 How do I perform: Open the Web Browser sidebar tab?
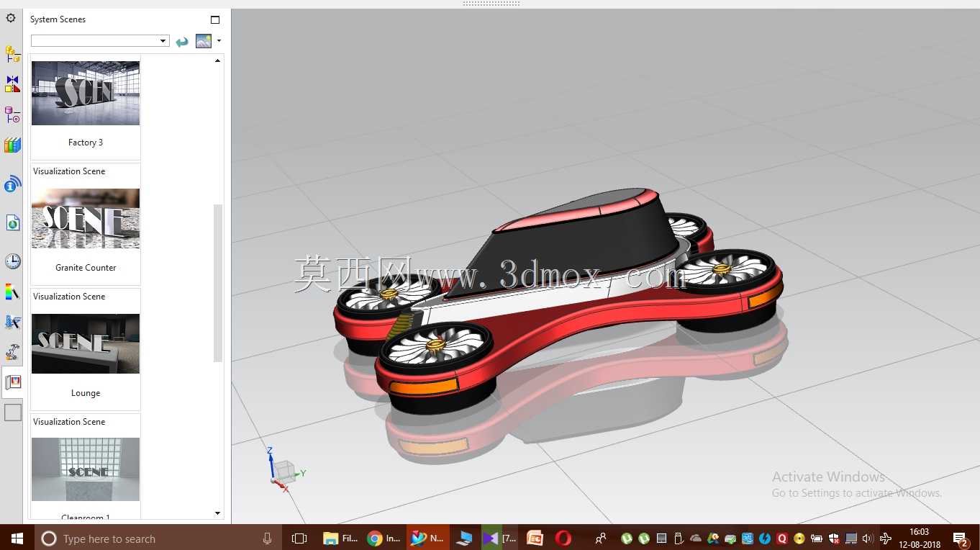12,223
